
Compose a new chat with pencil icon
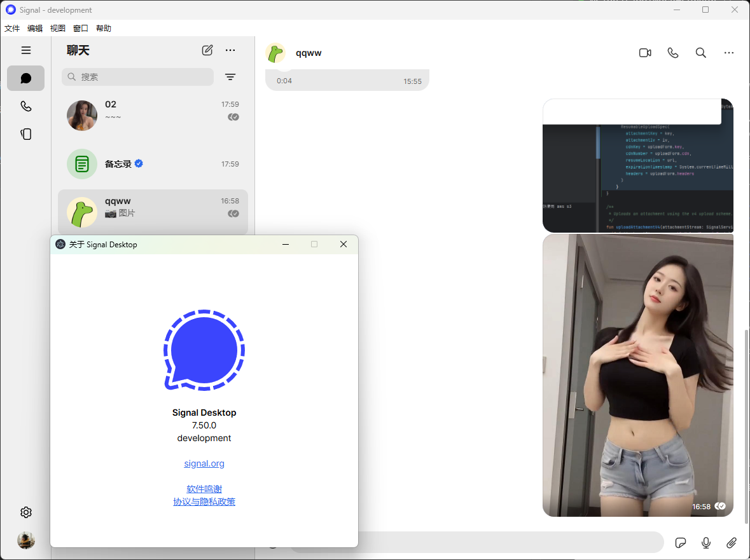(x=207, y=50)
